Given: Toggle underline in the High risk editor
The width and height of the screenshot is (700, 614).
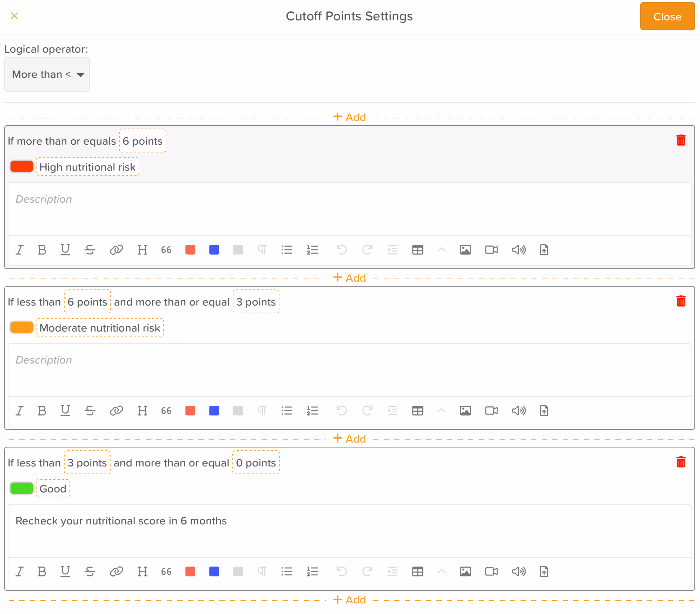Looking at the screenshot, I should click(x=65, y=250).
